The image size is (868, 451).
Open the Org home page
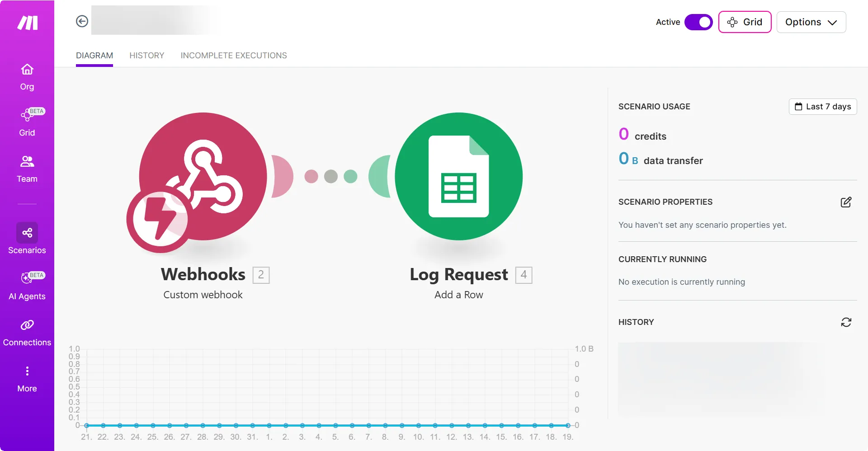[x=27, y=77]
